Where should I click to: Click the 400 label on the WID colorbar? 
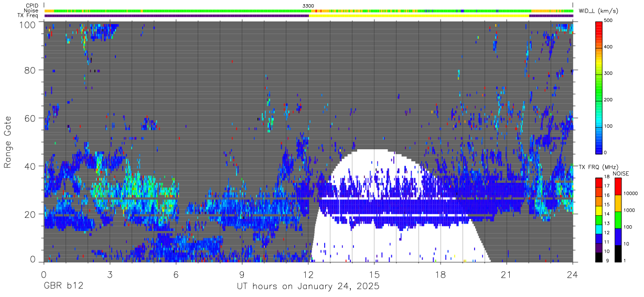point(609,47)
